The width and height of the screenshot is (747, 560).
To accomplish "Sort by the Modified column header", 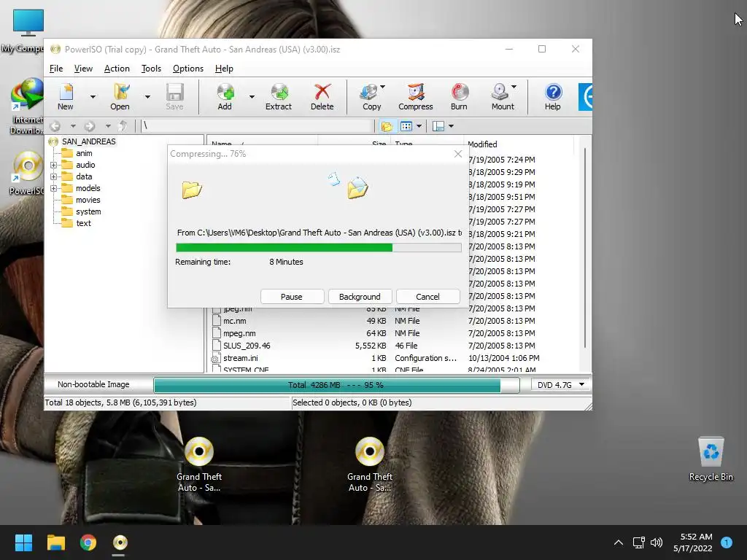I will pos(519,144).
